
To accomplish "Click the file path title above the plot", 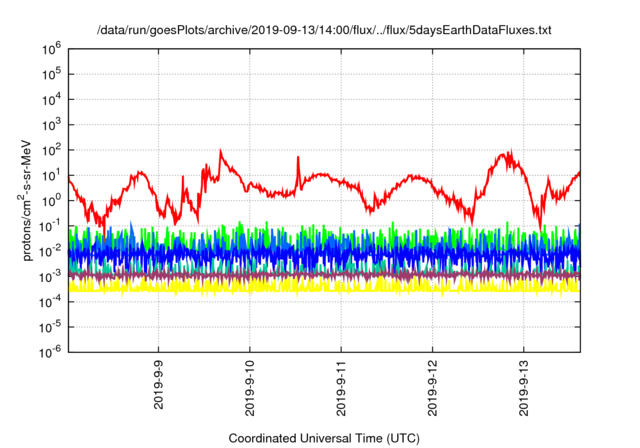I will tap(324, 30).
